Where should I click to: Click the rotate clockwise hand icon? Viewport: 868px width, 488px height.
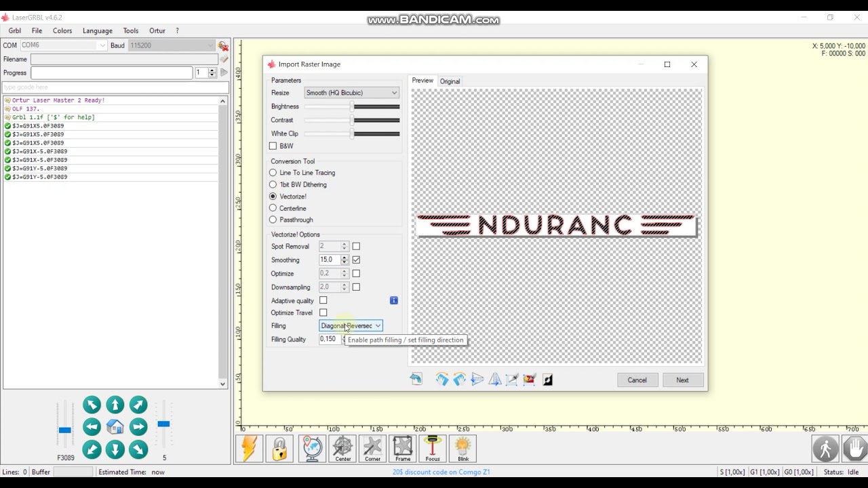(x=442, y=380)
